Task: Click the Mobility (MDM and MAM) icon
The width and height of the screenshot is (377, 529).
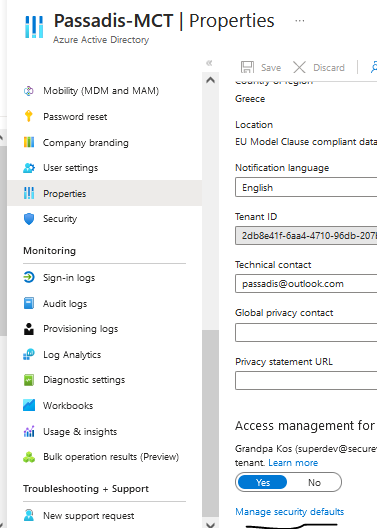Action: [x=29, y=91]
